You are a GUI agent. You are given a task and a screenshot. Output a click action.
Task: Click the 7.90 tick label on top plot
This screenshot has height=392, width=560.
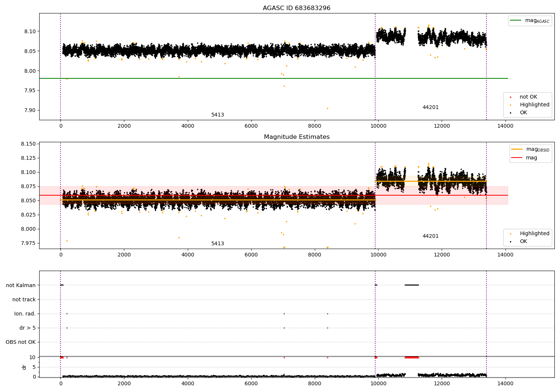pos(30,111)
